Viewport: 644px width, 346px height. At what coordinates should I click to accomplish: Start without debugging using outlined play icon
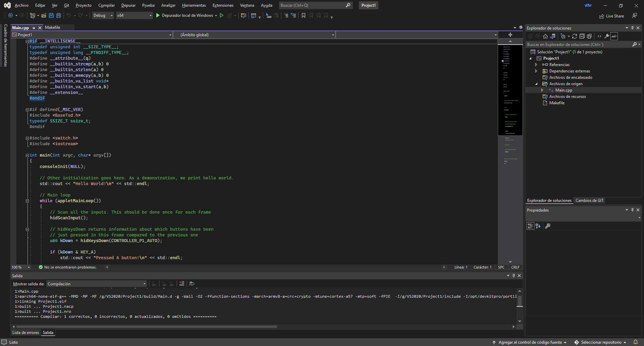pos(221,15)
